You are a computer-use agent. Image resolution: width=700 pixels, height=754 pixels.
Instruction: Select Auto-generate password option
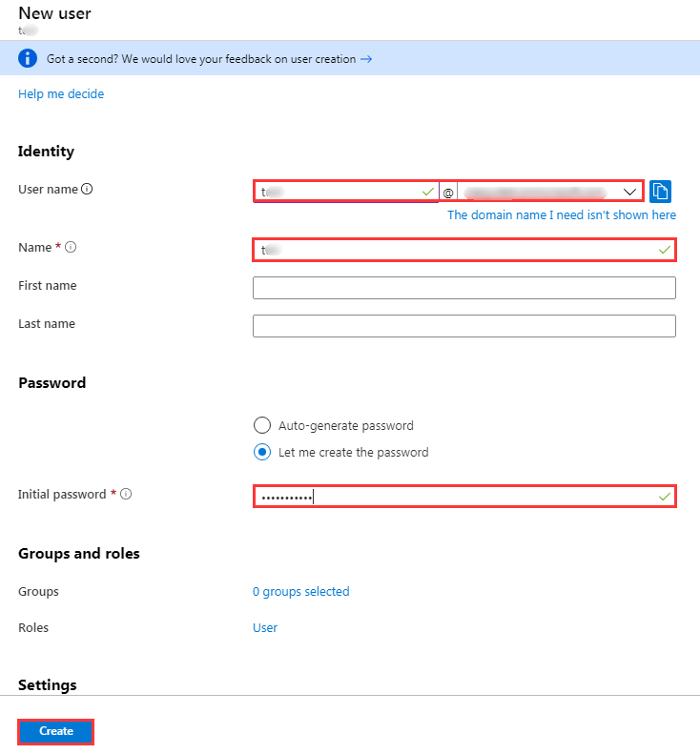262,426
